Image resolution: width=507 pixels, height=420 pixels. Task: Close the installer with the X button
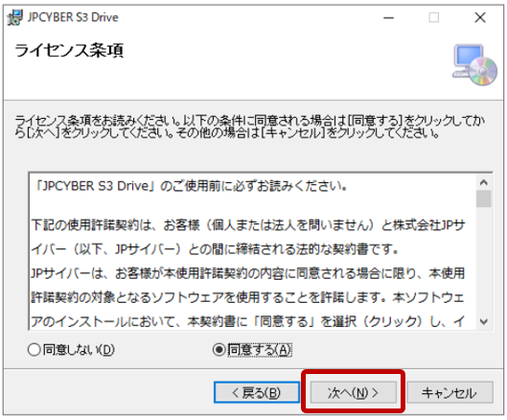[480, 17]
